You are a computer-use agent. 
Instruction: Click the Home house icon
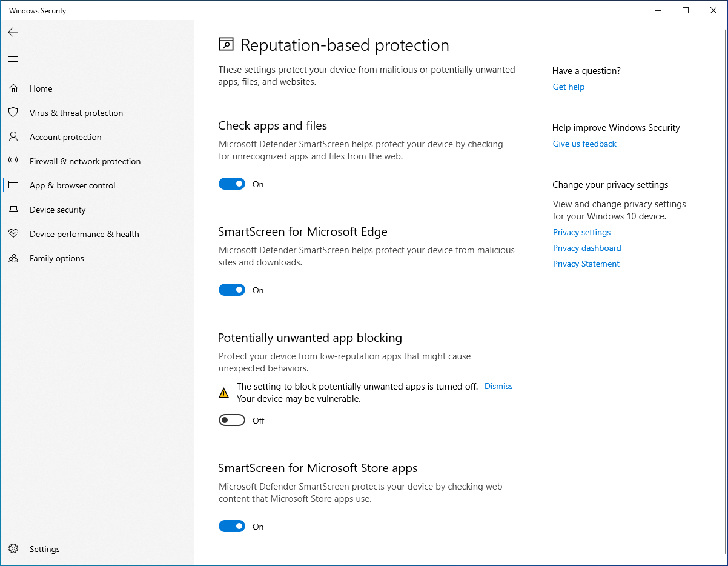pyautogui.click(x=13, y=88)
